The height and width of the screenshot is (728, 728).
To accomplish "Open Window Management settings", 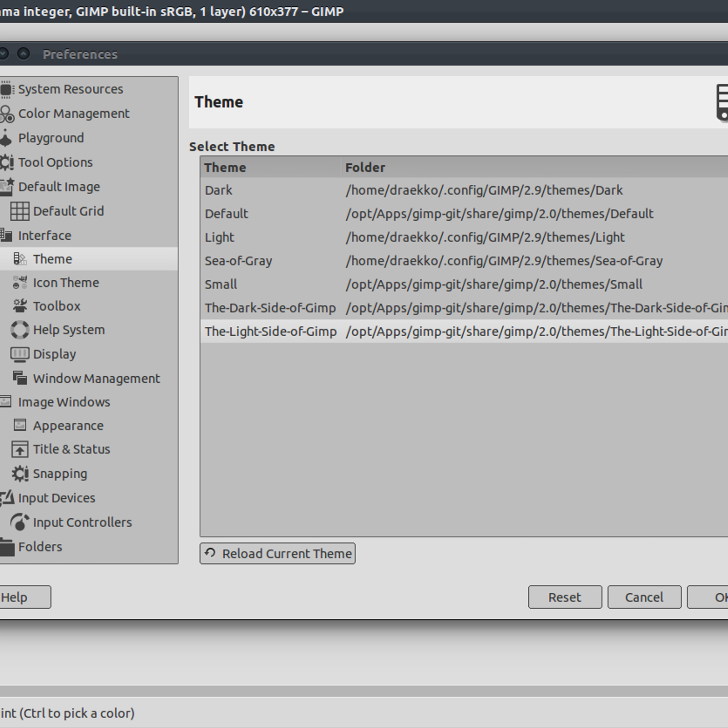I will pos(96,379).
